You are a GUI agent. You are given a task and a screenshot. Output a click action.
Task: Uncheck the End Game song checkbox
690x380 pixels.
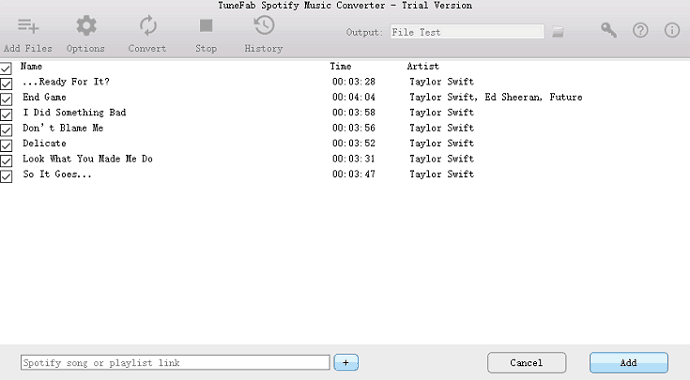(6, 99)
